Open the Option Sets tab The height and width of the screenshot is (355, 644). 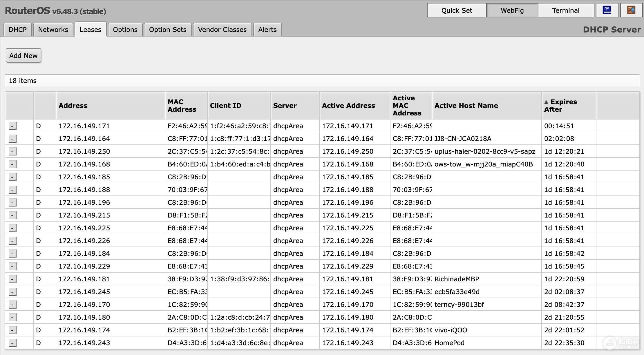(168, 30)
